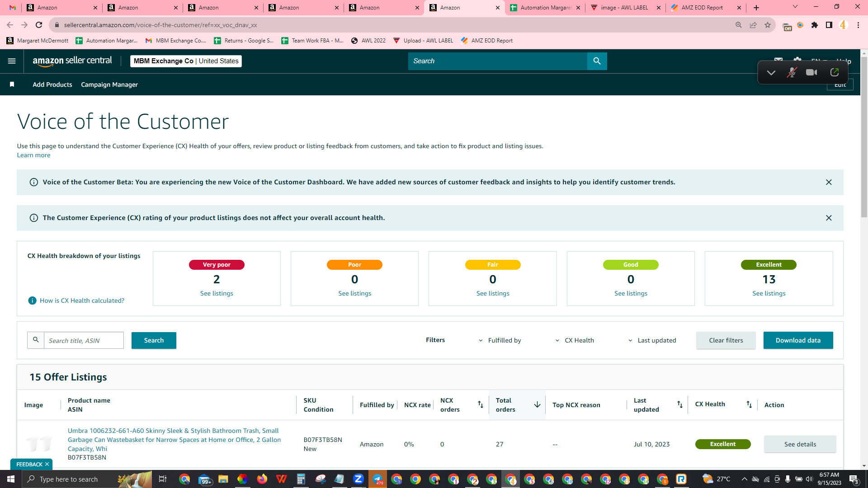Open the browser zoom indicator in address bar

[739, 25]
